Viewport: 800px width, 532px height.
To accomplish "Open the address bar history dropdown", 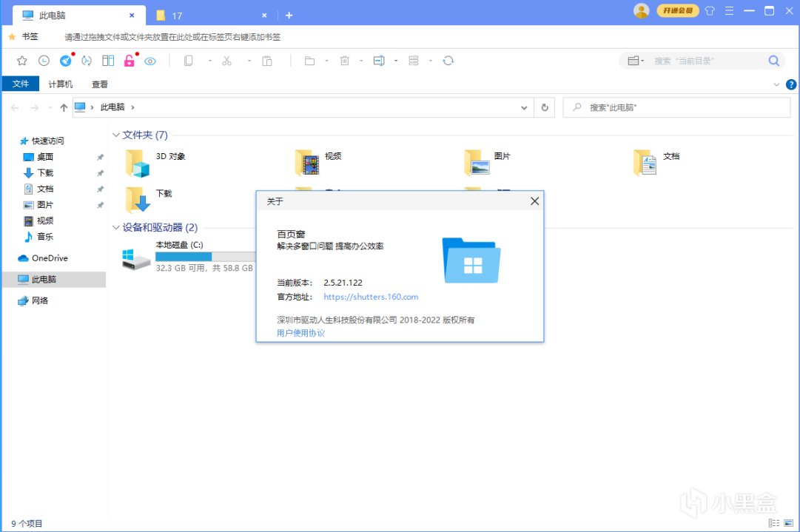I will tap(524, 107).
